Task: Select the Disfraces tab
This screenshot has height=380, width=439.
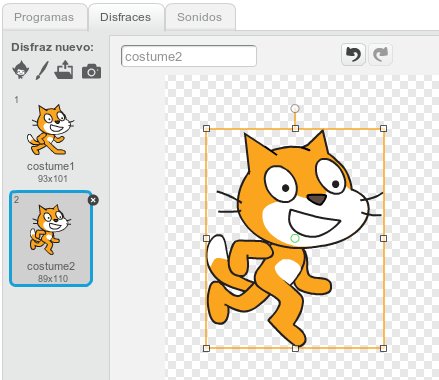Action: 126,17
